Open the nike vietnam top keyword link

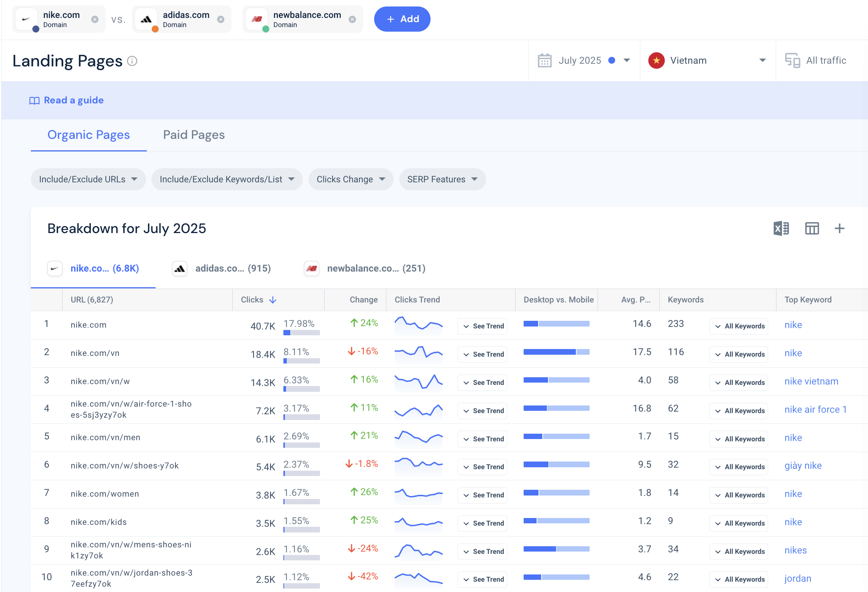click(811, 381)
